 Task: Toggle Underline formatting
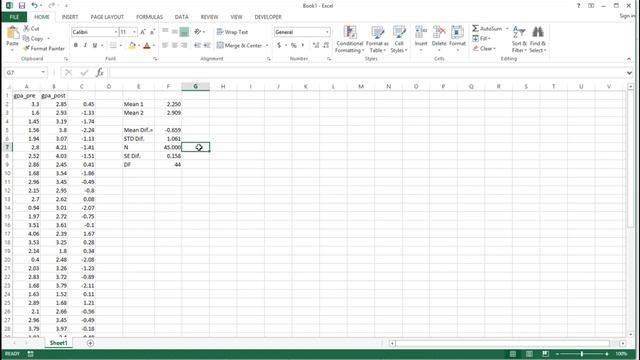95,45
